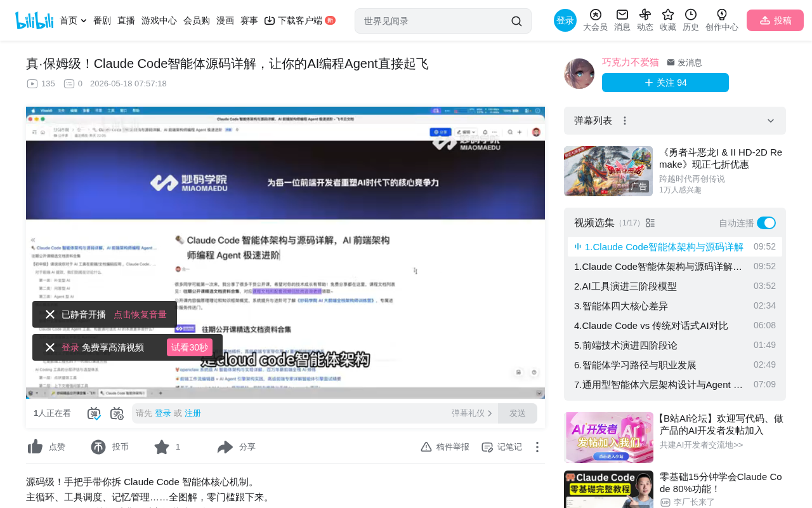Select highlighted playing episode 1.Claude Code智能体架构与源码详解
Image resolution: width=812 pixels, height=508 pixels.
pyautogui.click(x=675, y=247)
